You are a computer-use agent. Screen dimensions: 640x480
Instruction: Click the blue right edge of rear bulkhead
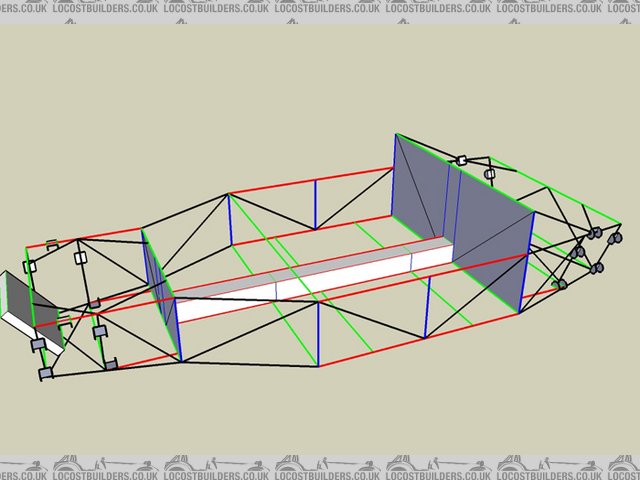[x=527, y=262]
